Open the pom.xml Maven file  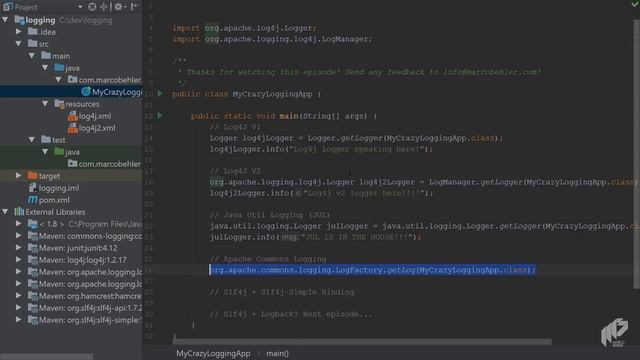54,200
